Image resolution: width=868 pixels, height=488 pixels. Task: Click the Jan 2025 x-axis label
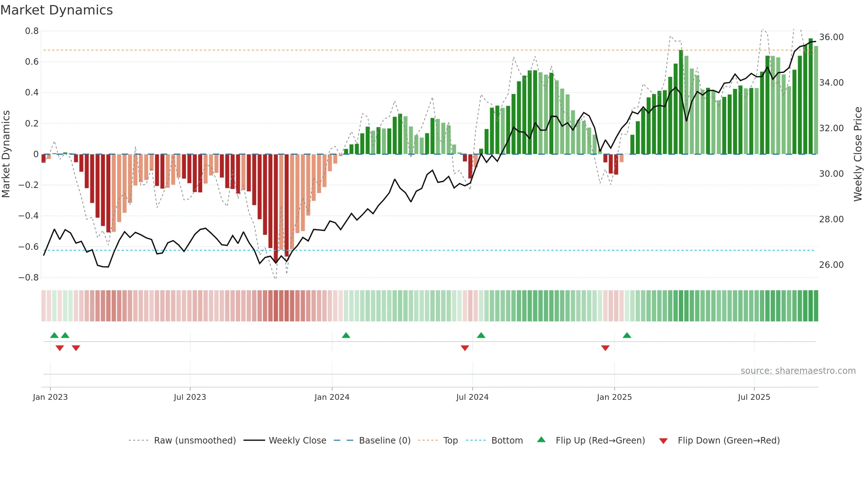tap(614, 397)
